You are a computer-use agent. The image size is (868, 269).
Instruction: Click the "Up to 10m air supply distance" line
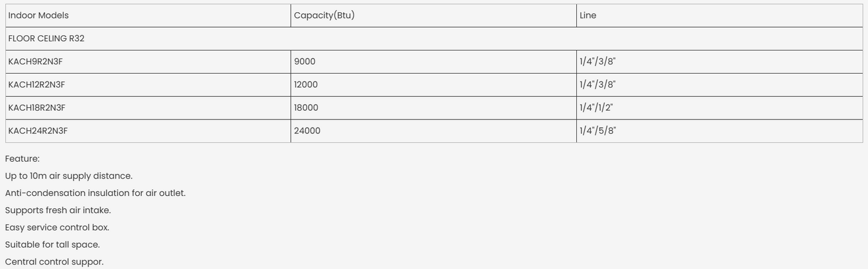[69, 176]
